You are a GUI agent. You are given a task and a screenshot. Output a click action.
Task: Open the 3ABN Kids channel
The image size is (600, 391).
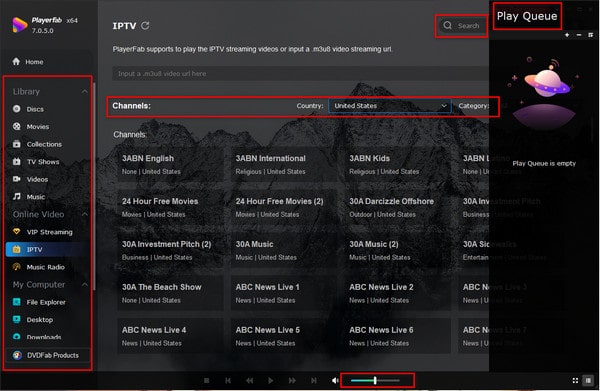tap(397, 165)
